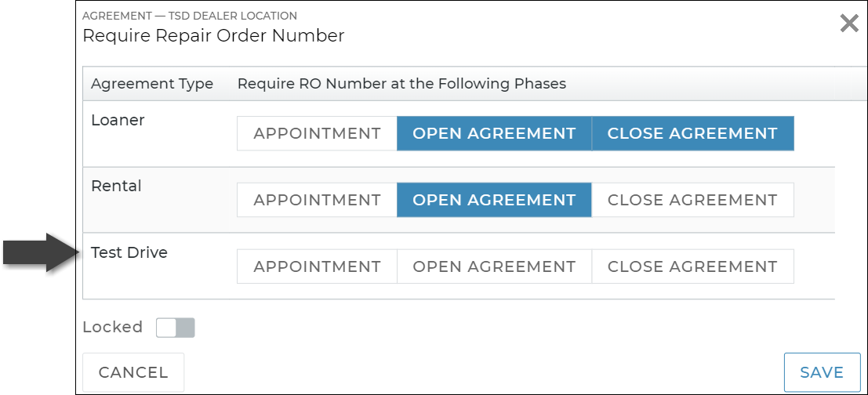The image size is (868, 395).
Task: Turn on Open Agreement for Test Drive
Action: pos(494,266)
